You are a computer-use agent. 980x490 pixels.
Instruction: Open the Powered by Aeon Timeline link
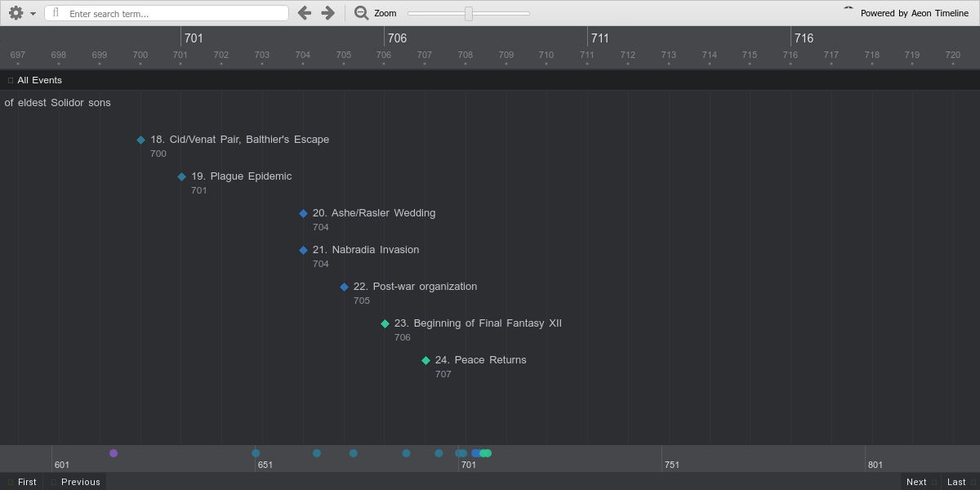pos(915,13)
